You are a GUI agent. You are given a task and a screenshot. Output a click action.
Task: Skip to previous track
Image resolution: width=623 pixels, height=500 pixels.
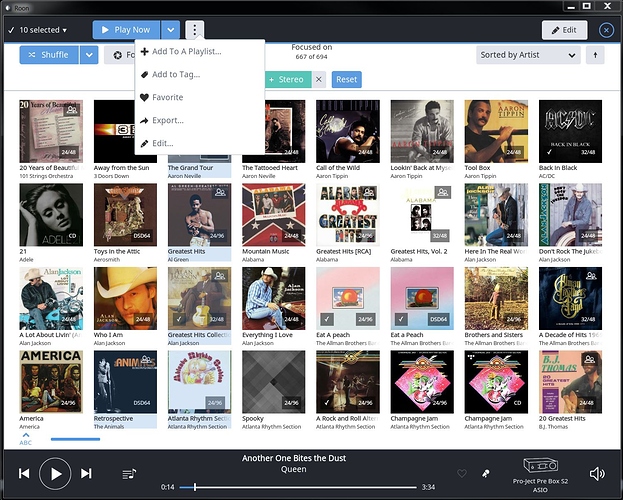24,473
